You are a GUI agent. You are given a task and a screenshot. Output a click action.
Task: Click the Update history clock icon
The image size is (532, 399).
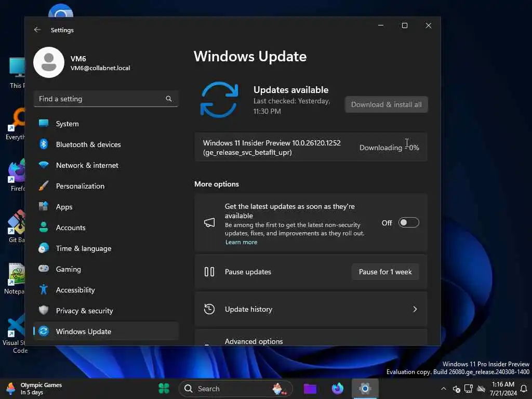point(209,309)
